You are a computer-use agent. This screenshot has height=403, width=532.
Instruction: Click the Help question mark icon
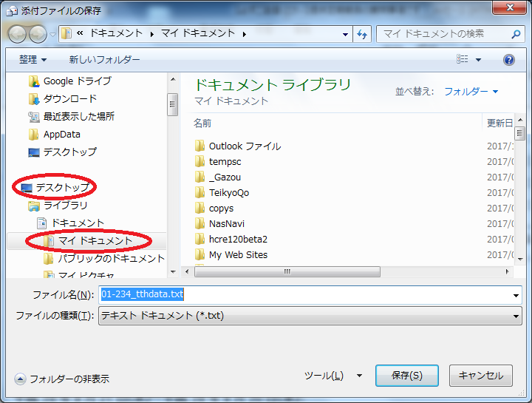[x=508, y=60]
